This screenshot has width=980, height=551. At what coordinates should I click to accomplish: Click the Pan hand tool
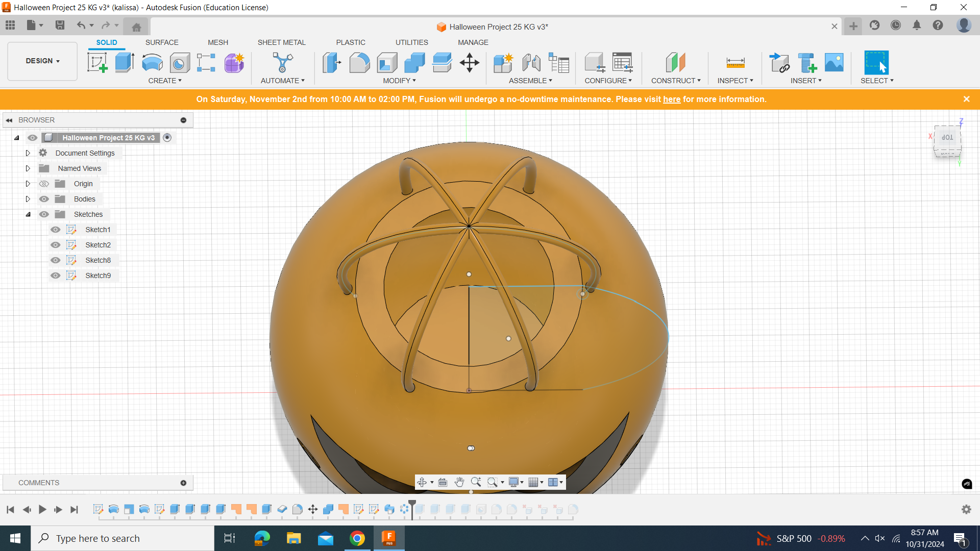pyautogui.click(x=459, y=482)
